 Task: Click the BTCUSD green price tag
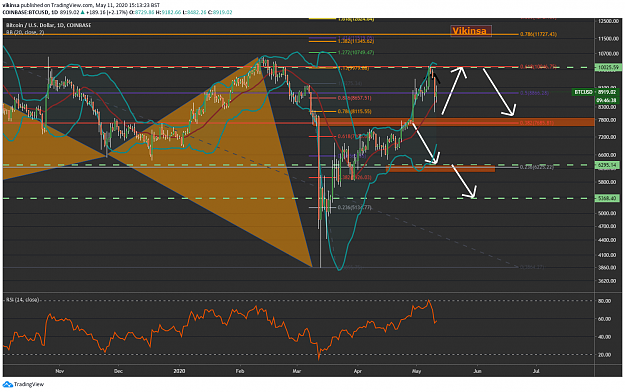pyautogui.click(x=583, y=92)
